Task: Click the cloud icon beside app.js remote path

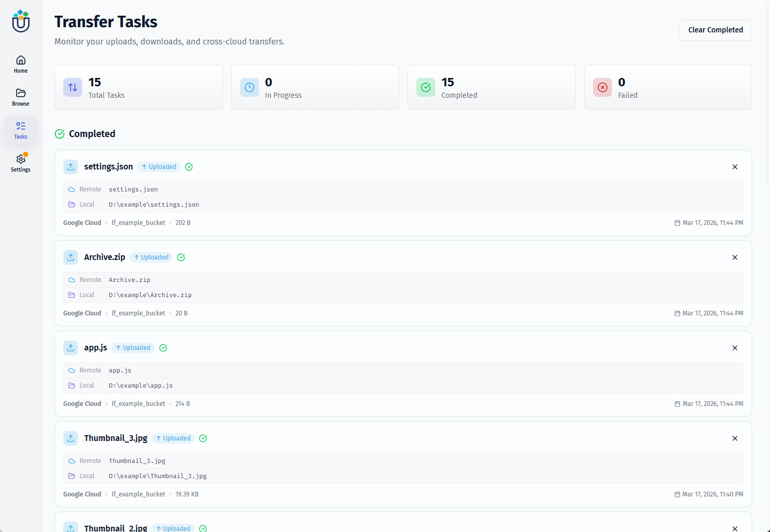Action: pos(72,370)
